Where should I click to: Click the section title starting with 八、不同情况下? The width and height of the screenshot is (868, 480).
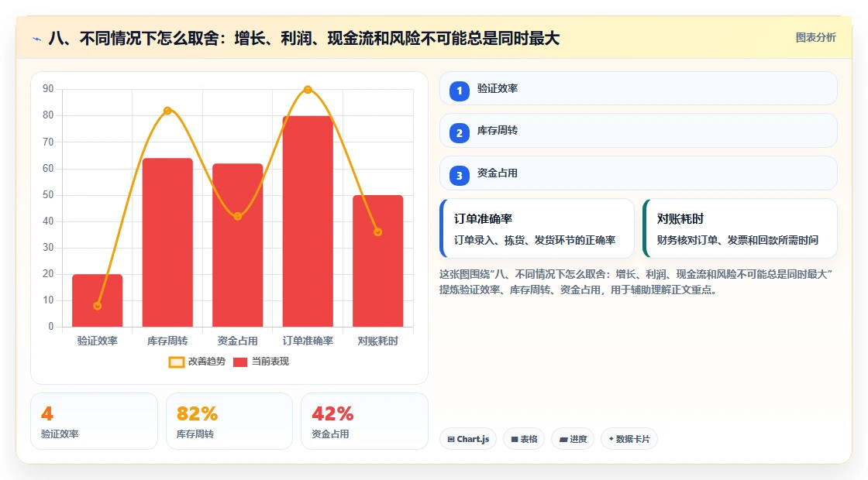(x=304, y=39)
